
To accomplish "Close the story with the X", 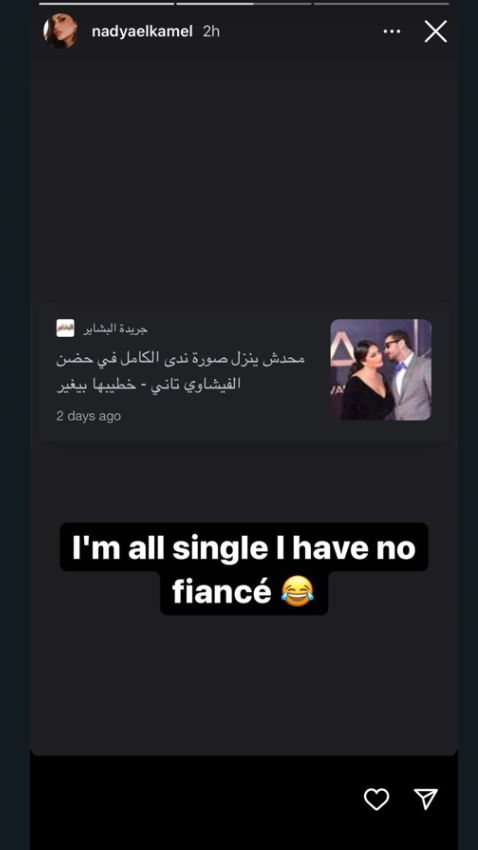I will pyautogui.click(x=436, y=31).
